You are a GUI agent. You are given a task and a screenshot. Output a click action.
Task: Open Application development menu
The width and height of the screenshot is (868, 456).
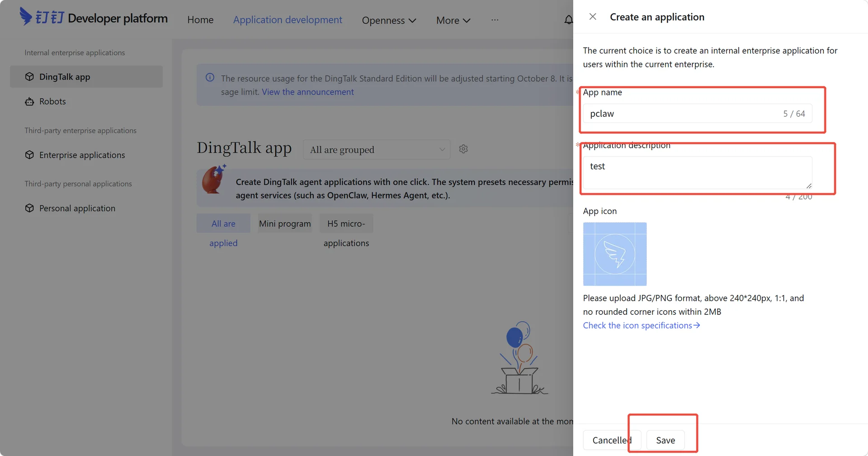pyautogui.click(x=288, y=20)
